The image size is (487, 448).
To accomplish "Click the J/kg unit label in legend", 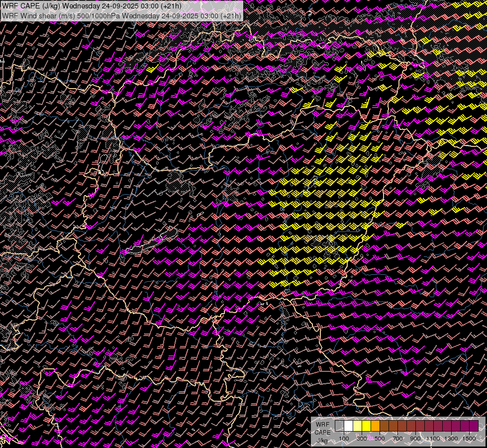I will pyautogui.click(x=322, y=441).
